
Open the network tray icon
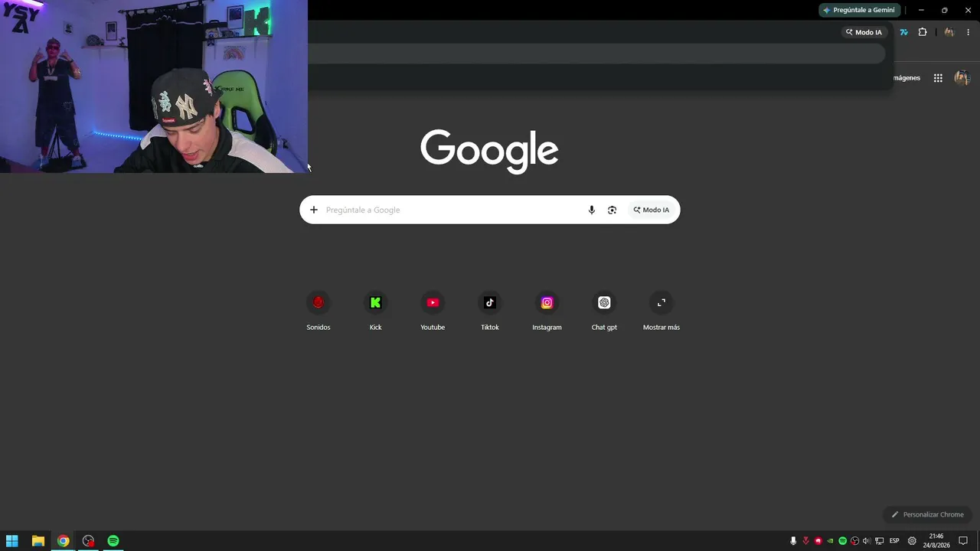[x=879, y=541]
